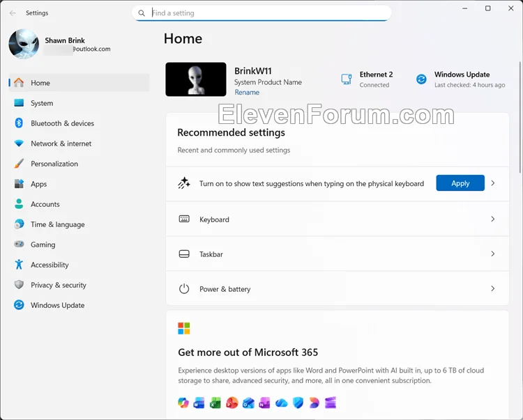This screenshot has width=523, height=420.
Task: Open Keyboard recommended setting
Action: (338, 219)
